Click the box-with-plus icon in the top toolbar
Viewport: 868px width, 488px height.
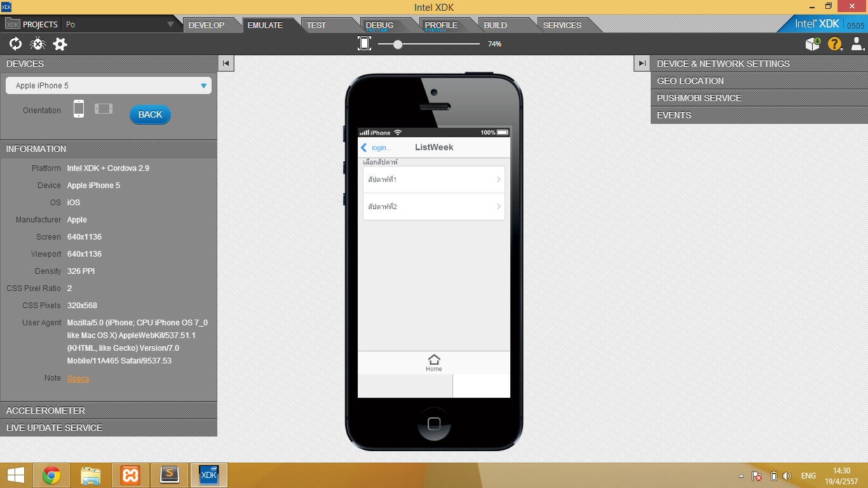tap(813, 44)
